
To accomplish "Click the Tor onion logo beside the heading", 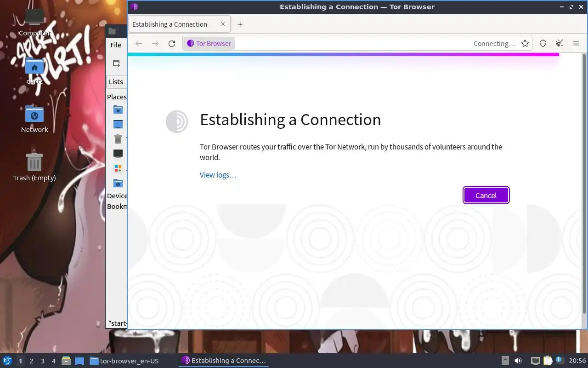I will click(x=177, y=122).
